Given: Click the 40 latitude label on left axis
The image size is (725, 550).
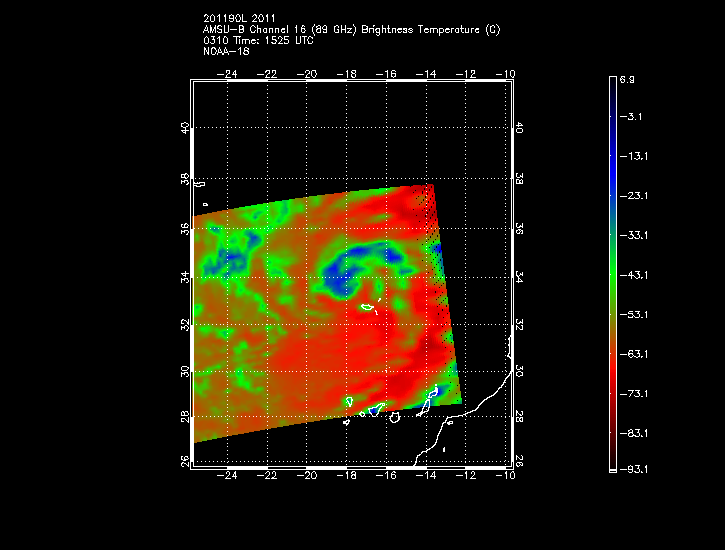Looking at the screenshot, I should [184, 129].
